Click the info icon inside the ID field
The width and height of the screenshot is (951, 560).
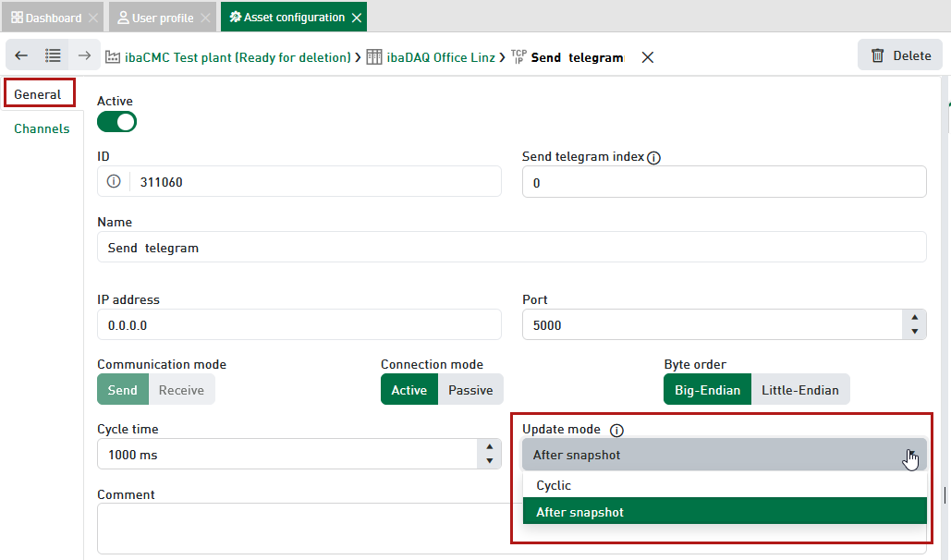click(114, 182)
